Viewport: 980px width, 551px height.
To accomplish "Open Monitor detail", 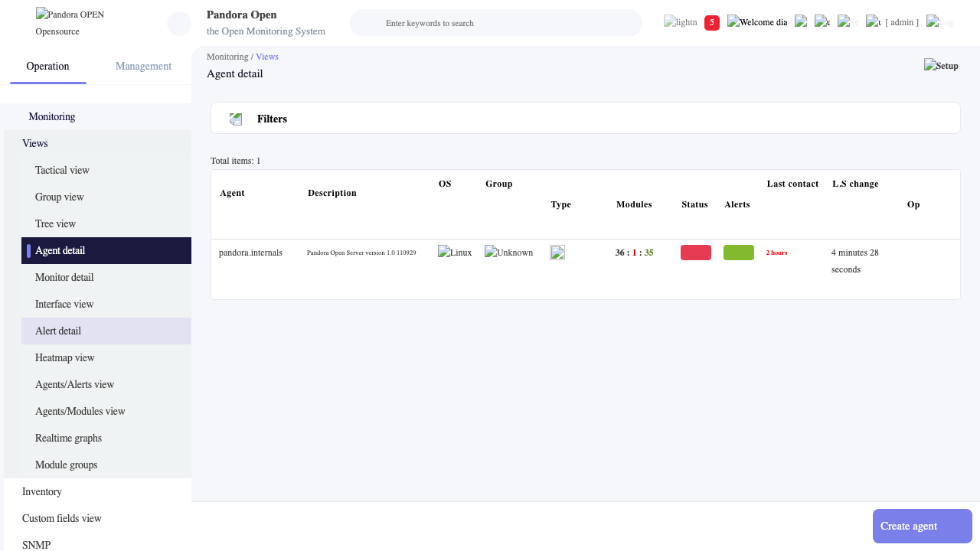I will coord(106,277).
